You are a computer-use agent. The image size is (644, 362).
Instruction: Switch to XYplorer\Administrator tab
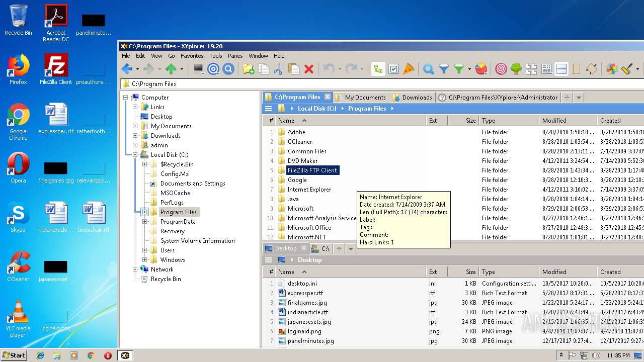[x=498, y=98]
